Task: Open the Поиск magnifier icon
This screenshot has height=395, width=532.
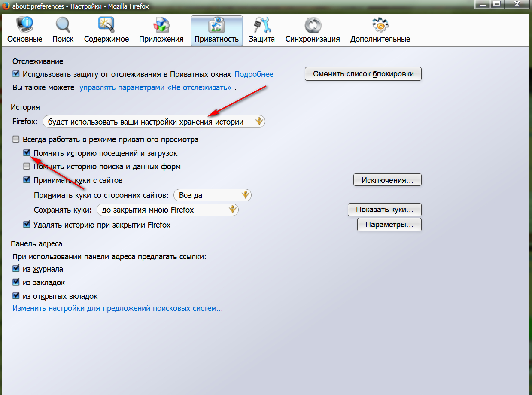Action: 63,25
